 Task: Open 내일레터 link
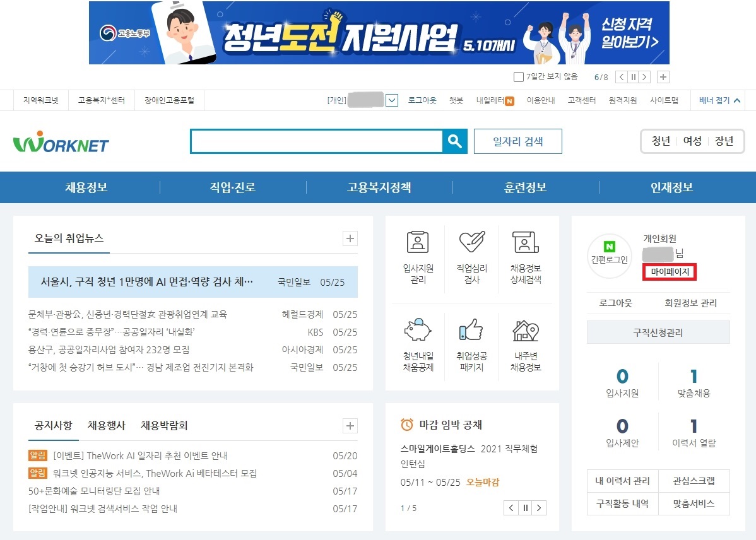[x=495, y=100]
